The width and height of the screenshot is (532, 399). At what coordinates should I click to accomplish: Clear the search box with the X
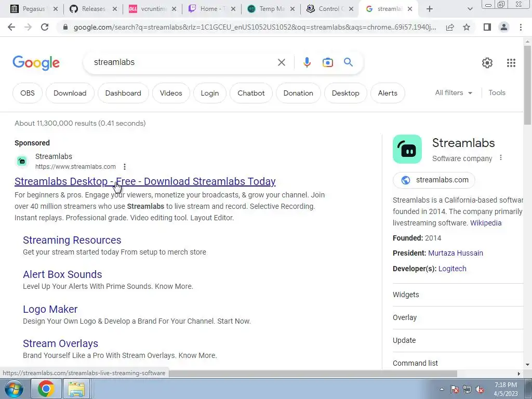point(281,62)
